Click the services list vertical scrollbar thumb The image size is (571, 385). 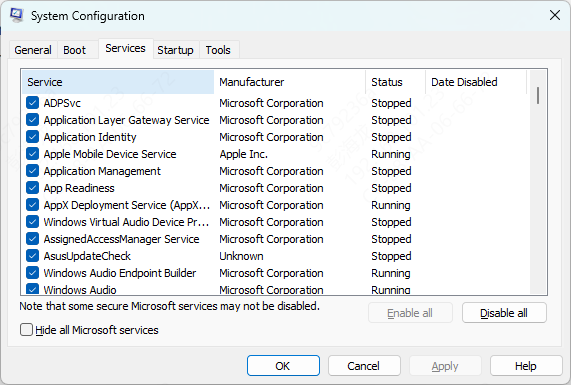(538, 95)
